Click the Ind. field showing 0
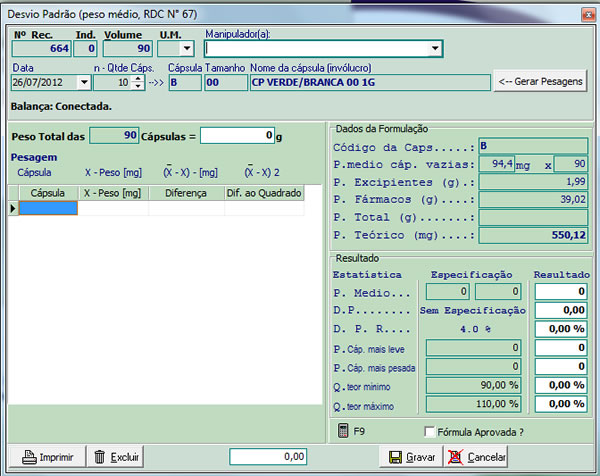600x476 pixels. click(x=85, y=49)
